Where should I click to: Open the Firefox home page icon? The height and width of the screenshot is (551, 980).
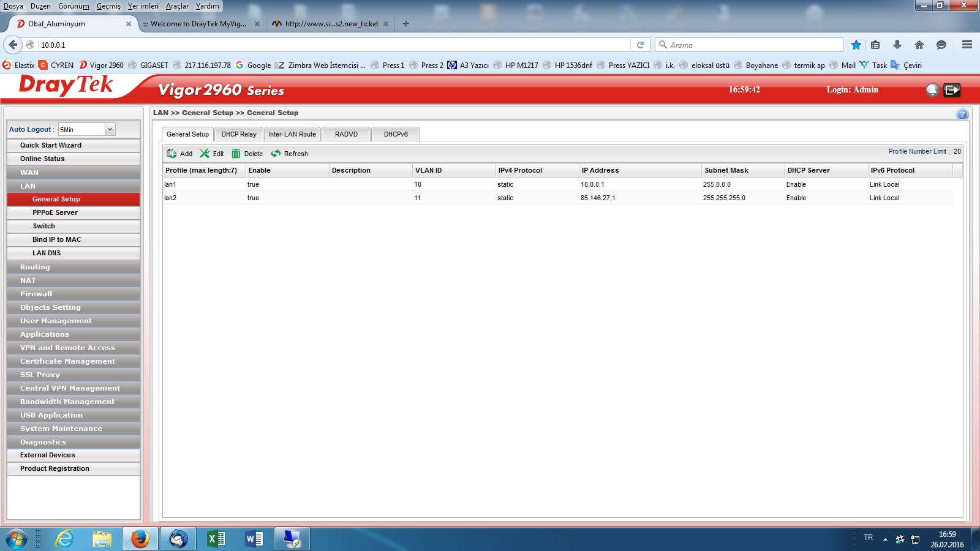tap(919, 45)
